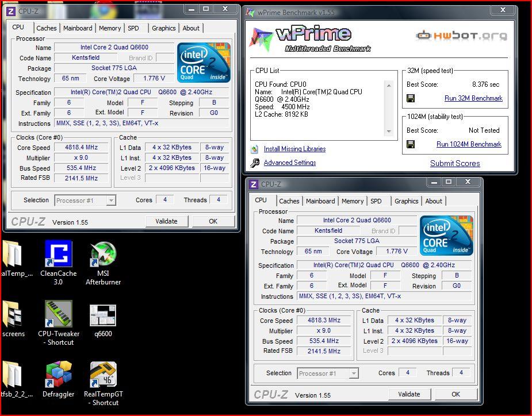Switch to Mainboard tab in lower CPU-Z
Viewport: 532px width, 416px height.
(x=320, y=201)
